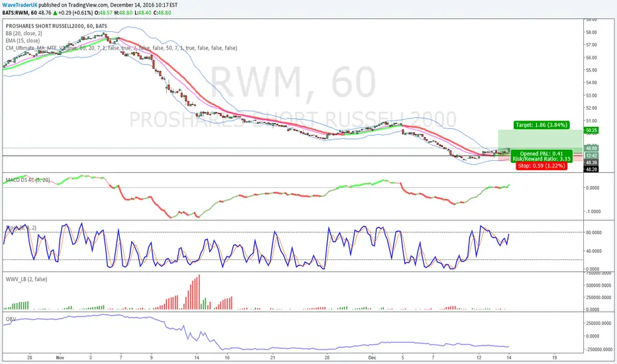Image resolution: width=617 pixels, height=364 pixels.
Task: Click the 54.00 price axis value
Action: click(x=591, y=83)
